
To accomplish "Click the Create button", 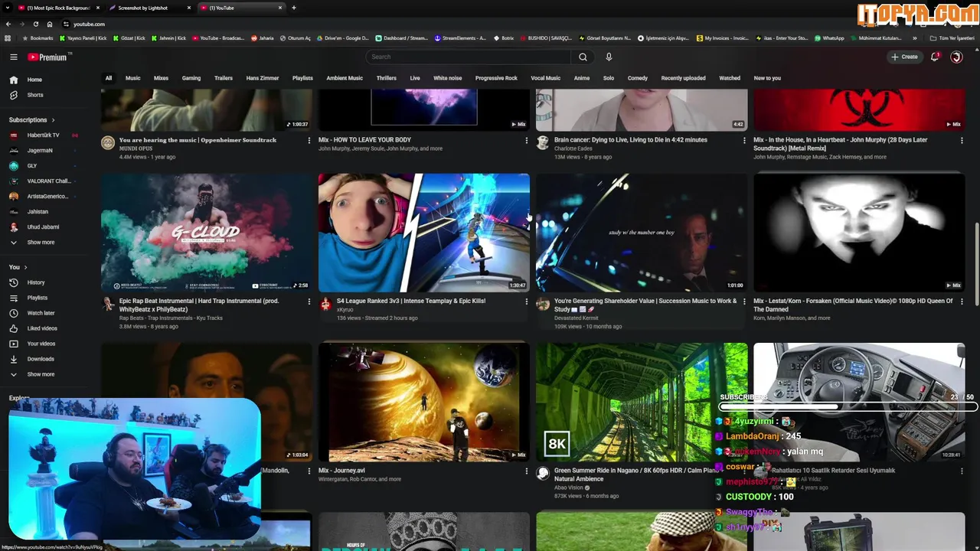I will 904,57.
